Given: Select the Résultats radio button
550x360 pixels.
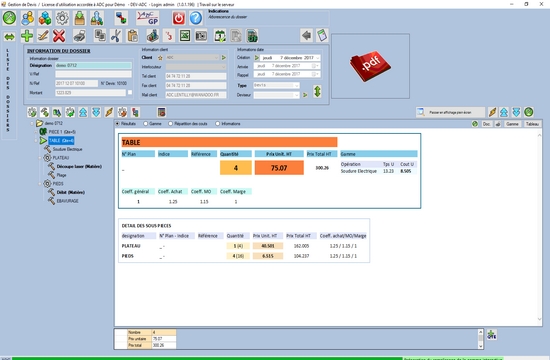Looking at the screenshot, I should [x=118, y=124].
